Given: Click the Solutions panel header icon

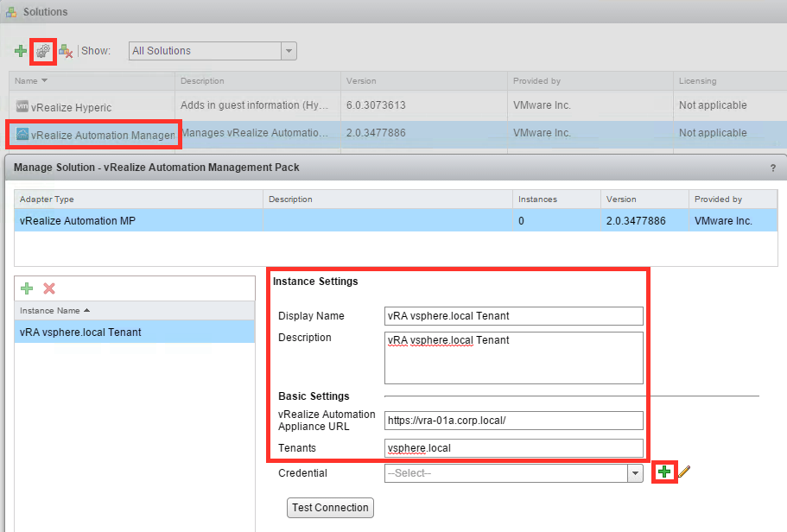Looking at the screenshot, I should point(11,11).
